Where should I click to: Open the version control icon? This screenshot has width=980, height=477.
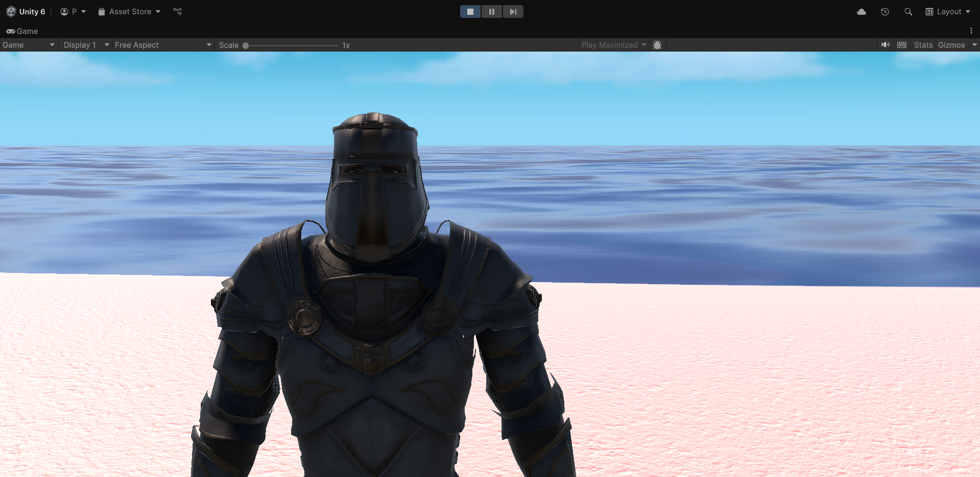pyautogui.click(x=178, y=11)
